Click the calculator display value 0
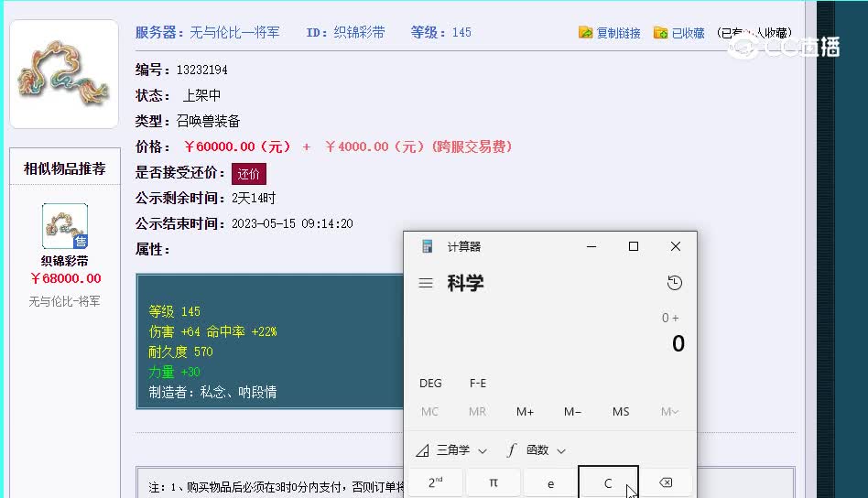868x498 pixels. pos(678,343)
